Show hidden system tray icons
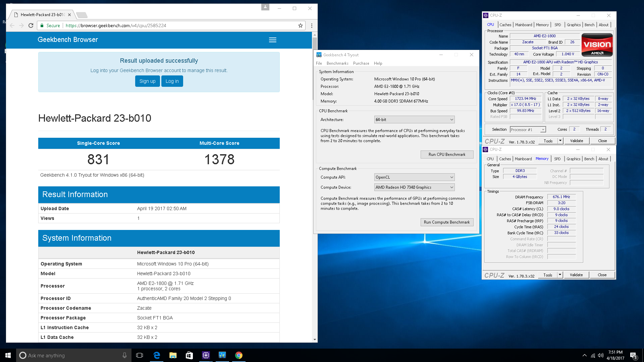The width and height of the screenshot is (644, 362). click(x=585, y=355)
